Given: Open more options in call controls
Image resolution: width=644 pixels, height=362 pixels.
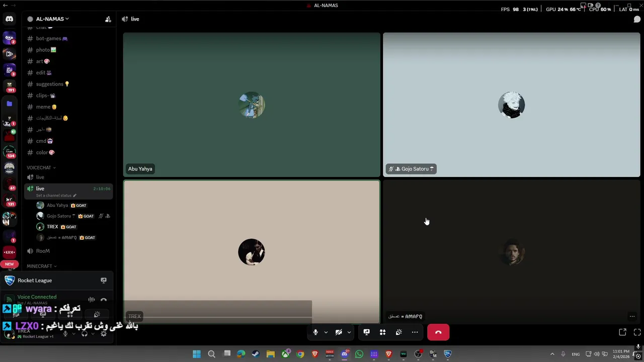Looking at the screenshot, I should point(415,332).
